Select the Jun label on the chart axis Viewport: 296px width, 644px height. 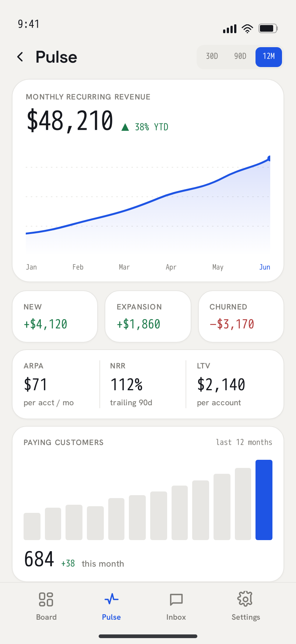tap(265, 267)
